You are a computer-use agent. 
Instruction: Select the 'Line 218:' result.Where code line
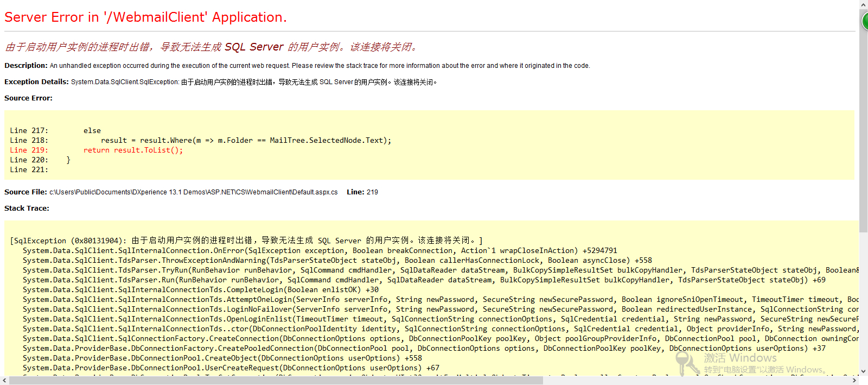click(201, 141)
